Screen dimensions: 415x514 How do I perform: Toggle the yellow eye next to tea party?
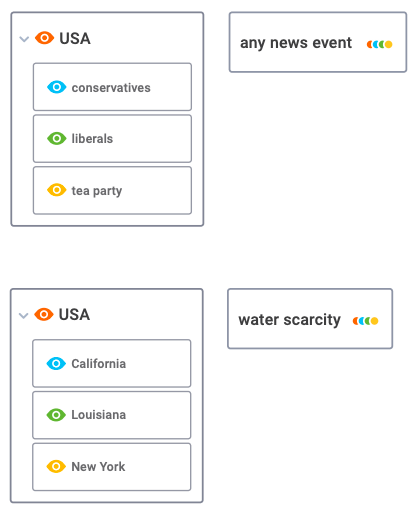(57, 190)
